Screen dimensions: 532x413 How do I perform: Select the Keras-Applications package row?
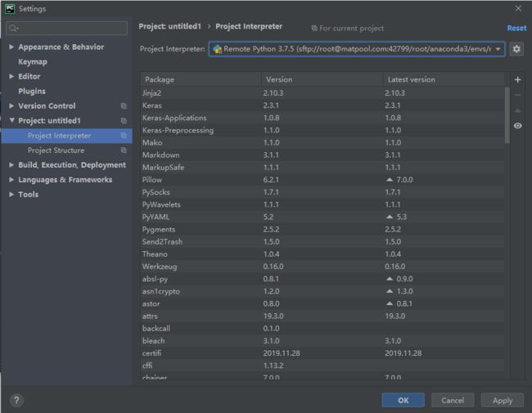pos(322,118)
